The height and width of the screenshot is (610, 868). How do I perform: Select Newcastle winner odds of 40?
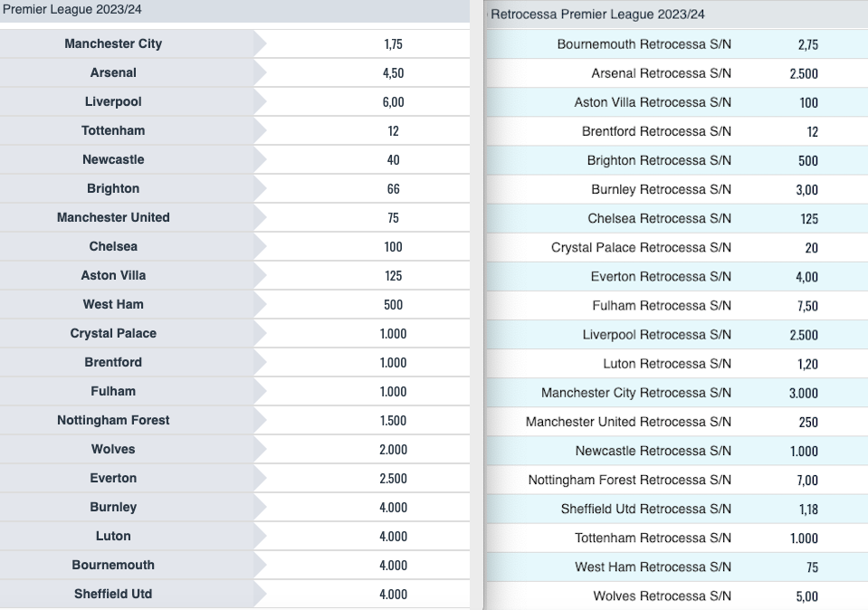pyautogui.click(x=393, y=160)
